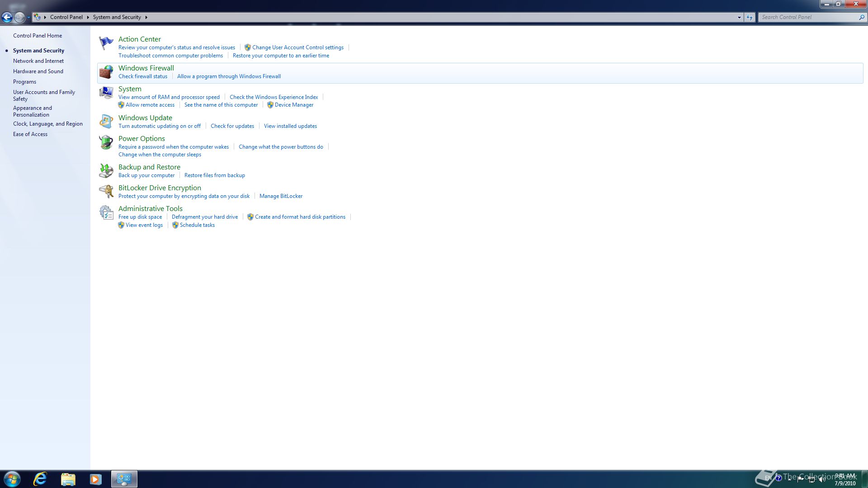This screenshot has width=868, height=488.
Task: Click the Show desktop strip at taskbar end
Action: pyautogui.click(x=865, y=479)
